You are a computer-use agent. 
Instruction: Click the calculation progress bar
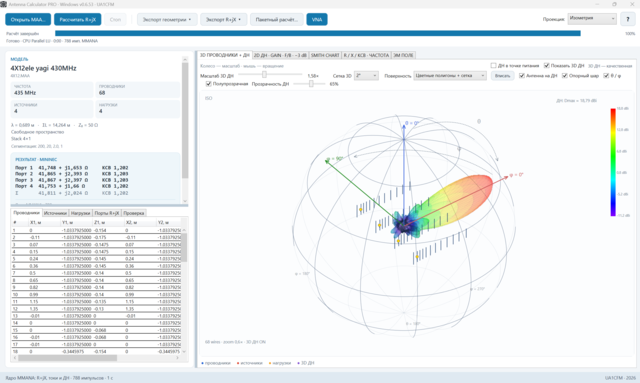click(x=318, y=33)
